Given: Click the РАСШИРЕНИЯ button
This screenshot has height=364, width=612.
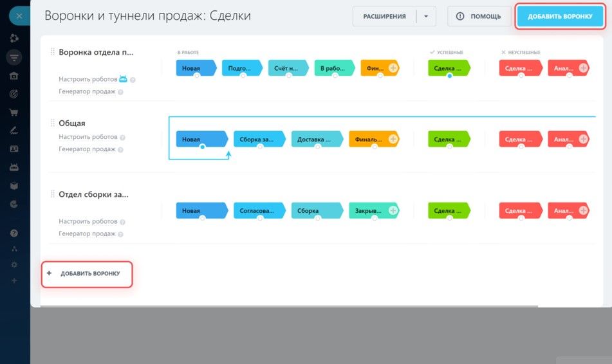Looking at the screenshot, I should [384, 16].
